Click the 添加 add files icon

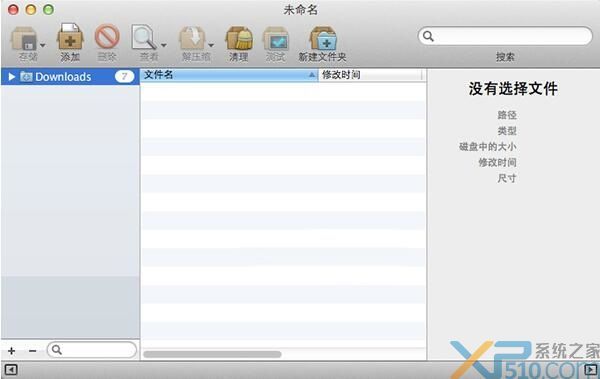pos(70,37)
